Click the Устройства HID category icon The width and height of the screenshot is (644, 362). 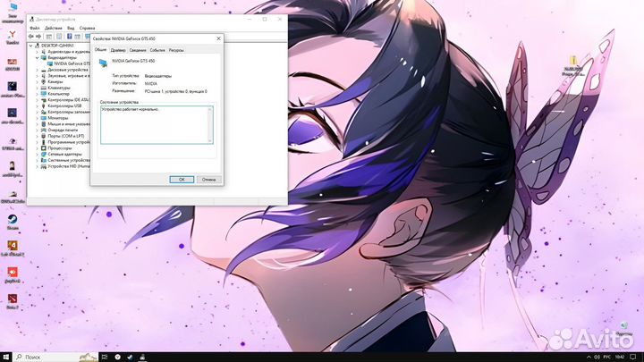(x=44, y=166)
